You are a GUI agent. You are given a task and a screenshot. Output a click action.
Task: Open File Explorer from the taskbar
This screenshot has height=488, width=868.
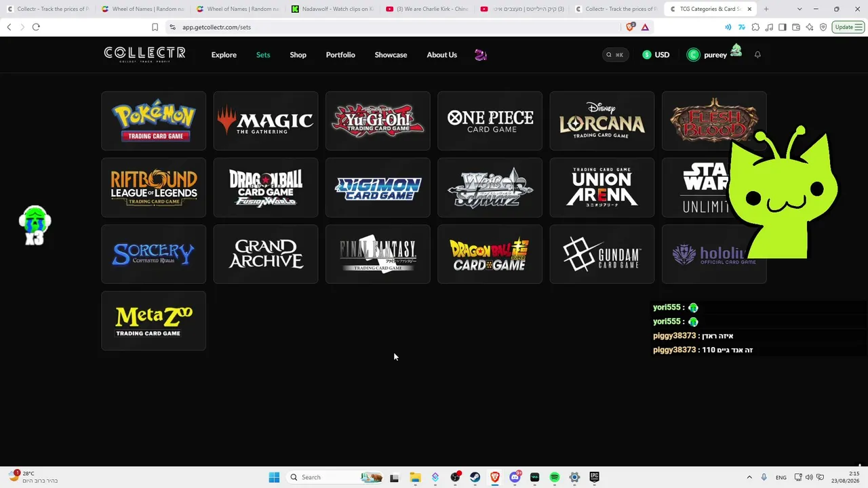[415, 477]
